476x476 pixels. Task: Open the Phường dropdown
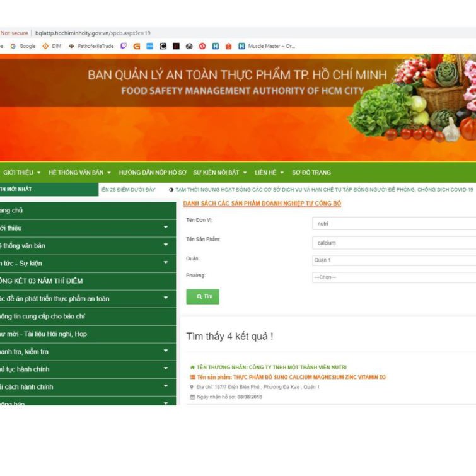point(393,277)
